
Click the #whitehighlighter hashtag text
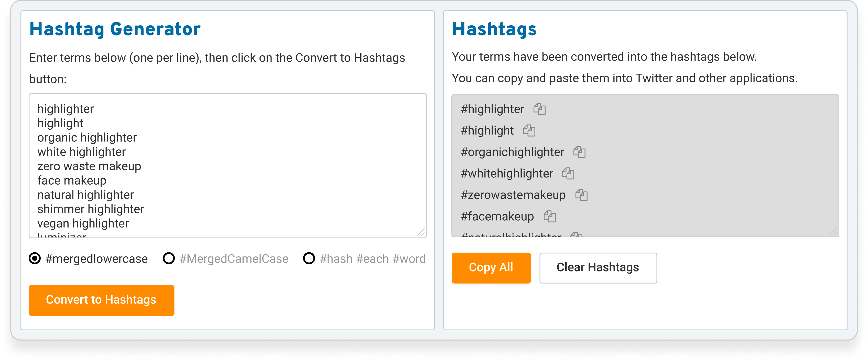tap(507, 173)
